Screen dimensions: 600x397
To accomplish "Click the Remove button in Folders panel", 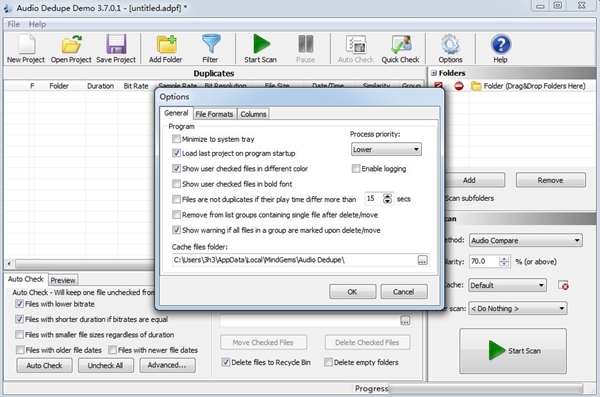I will 550,180.
